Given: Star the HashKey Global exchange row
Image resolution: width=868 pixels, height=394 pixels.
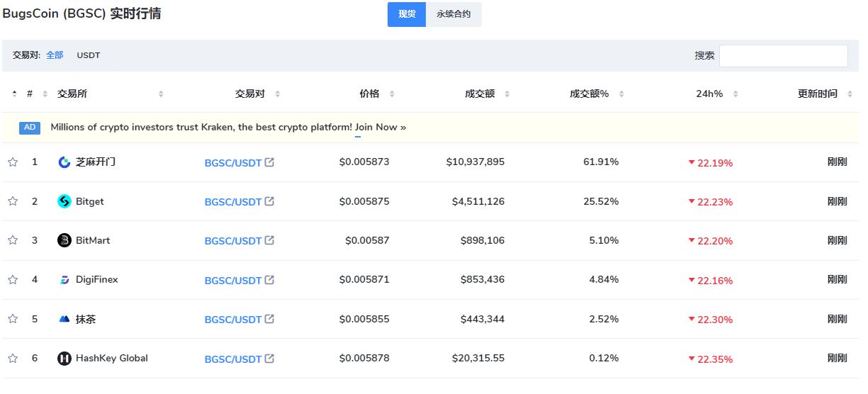Looking at the screenshot, I should (13, 359).
